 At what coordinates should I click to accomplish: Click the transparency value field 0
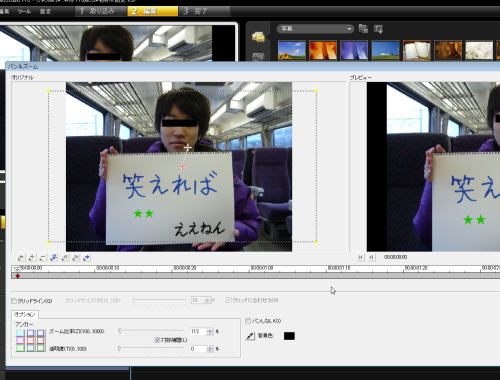198,349
